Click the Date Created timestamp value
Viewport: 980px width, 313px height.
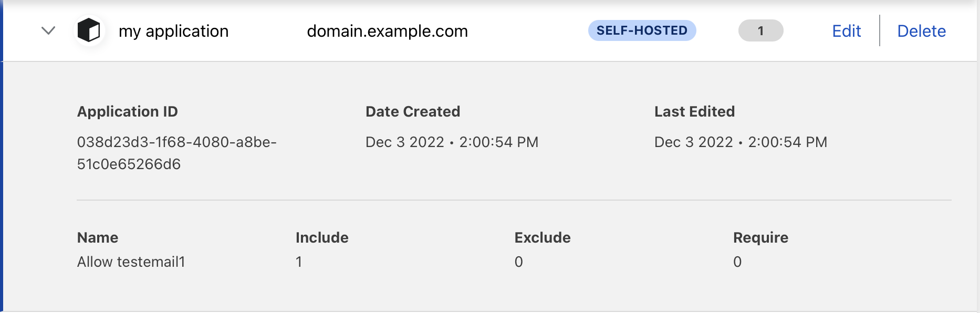[452, 142]
